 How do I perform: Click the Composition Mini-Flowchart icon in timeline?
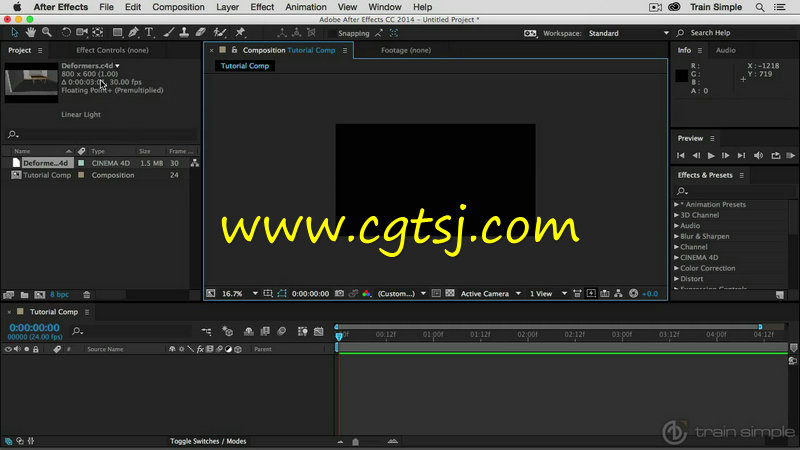206,332
